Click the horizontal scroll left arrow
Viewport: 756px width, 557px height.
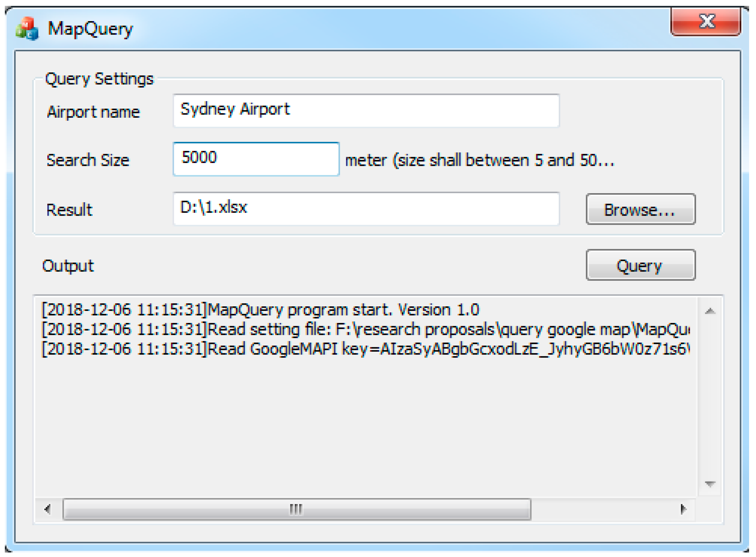coord(48,509)
